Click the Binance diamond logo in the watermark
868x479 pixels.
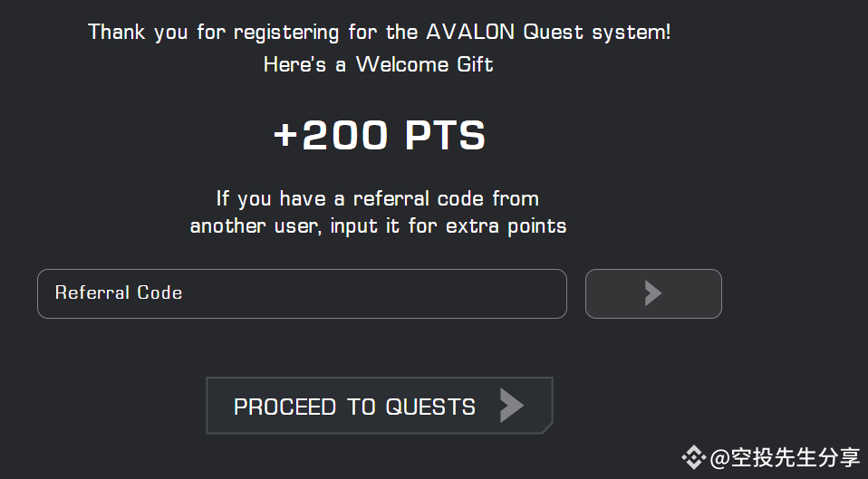click(x=694, y=457)
